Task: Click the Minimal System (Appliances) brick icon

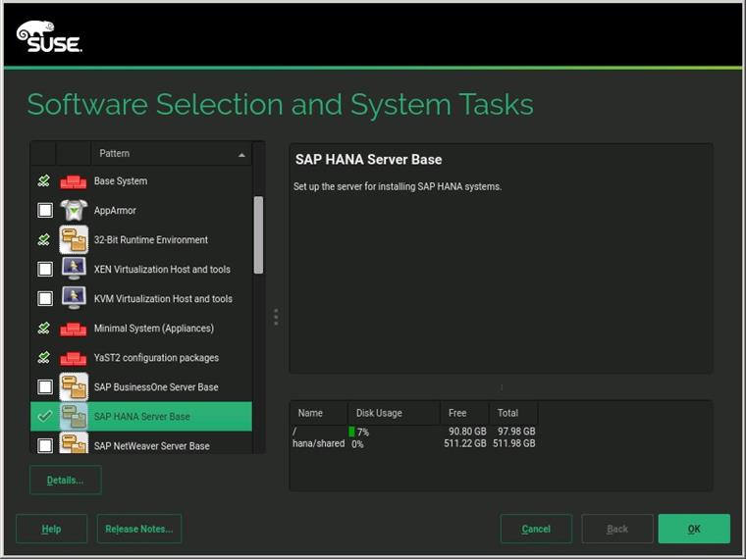Action: pos(74,330)
